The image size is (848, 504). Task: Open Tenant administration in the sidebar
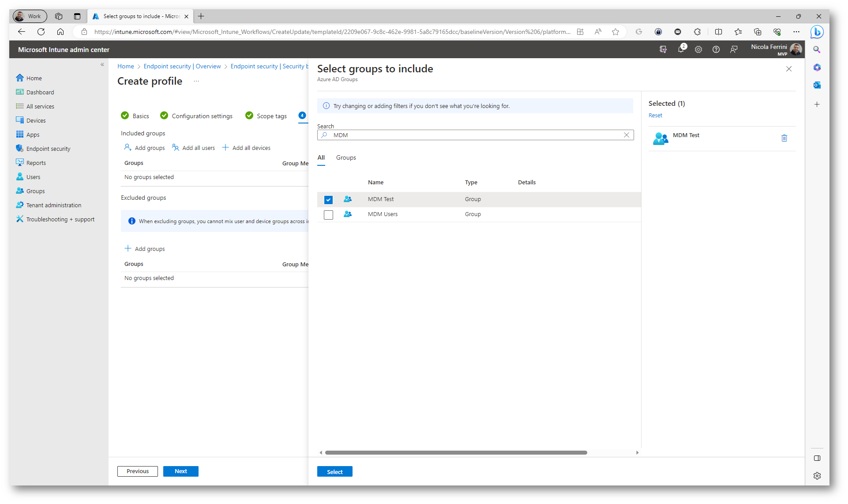pos(54,205)
